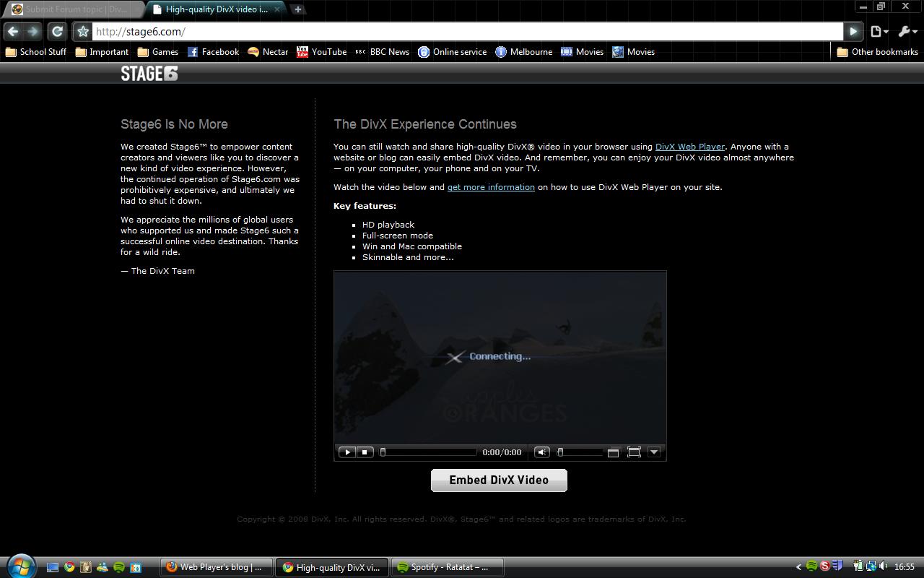
Task: Click the Embed DivX Video button
Action: 499,480
